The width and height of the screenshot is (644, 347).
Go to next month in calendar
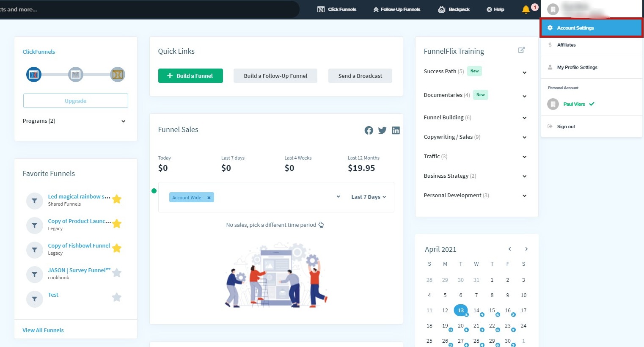pos(526,249)
